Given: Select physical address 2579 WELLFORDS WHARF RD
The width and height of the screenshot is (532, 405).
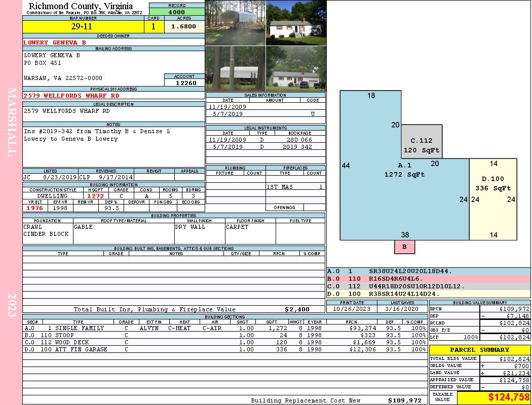Looking at the screenshot, I should click(71, 96).
